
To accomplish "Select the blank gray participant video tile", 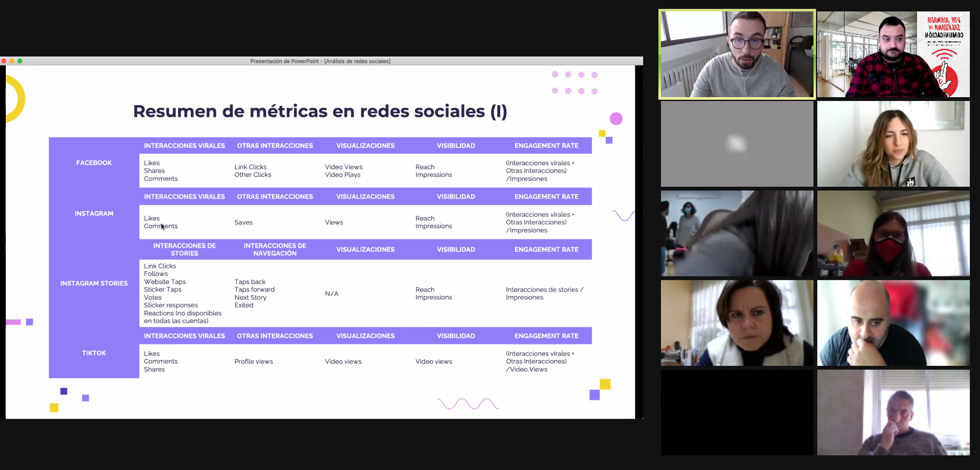I will [737, 144].
